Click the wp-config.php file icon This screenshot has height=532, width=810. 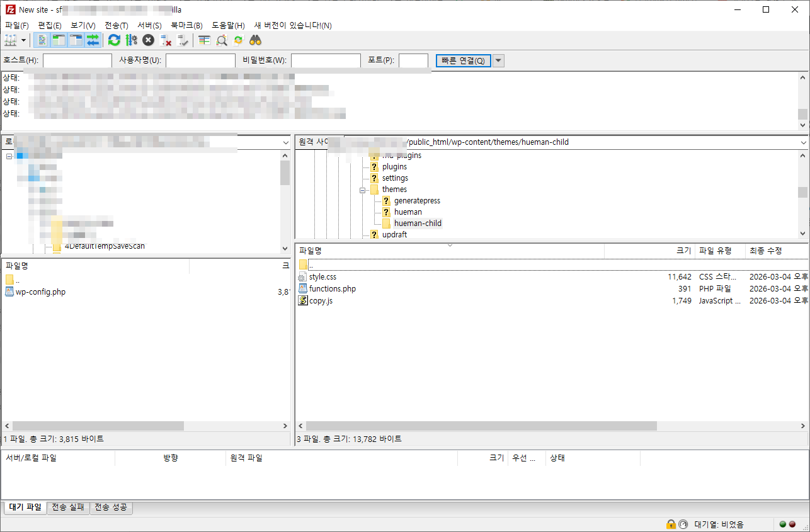click(x=9, y=291)
